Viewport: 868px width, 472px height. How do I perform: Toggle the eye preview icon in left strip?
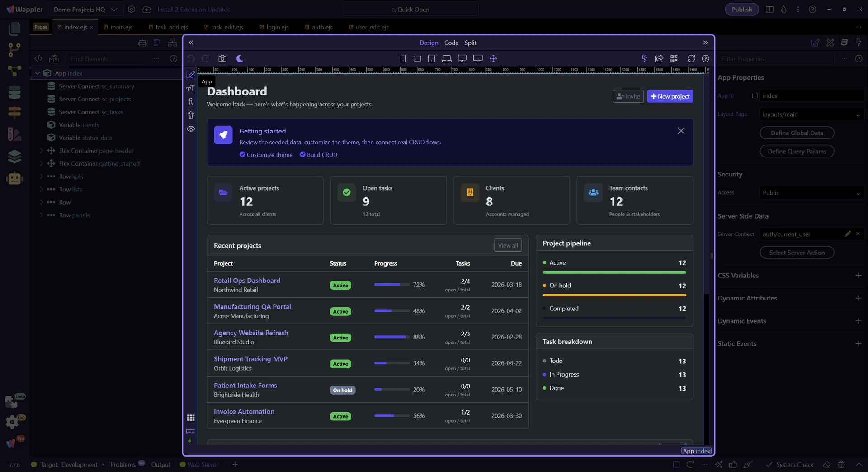[191, 129]
